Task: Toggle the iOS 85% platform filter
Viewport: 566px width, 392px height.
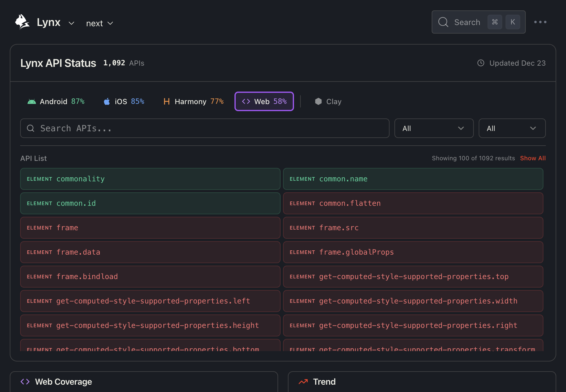Action: pos(124,101)
